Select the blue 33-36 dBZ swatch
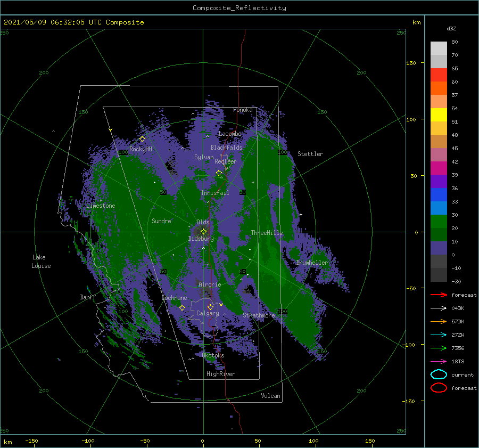The image size is (479, 448). click(439, 194)
